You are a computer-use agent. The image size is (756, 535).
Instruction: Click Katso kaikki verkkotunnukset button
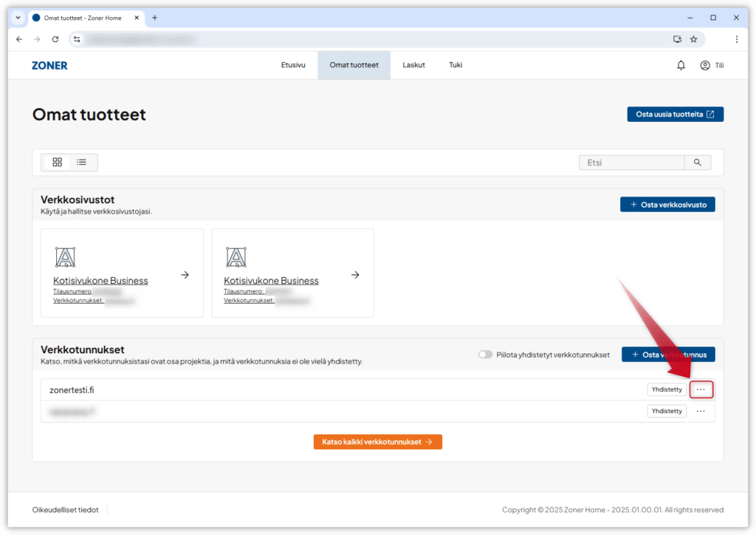click(x=377, y=442)
